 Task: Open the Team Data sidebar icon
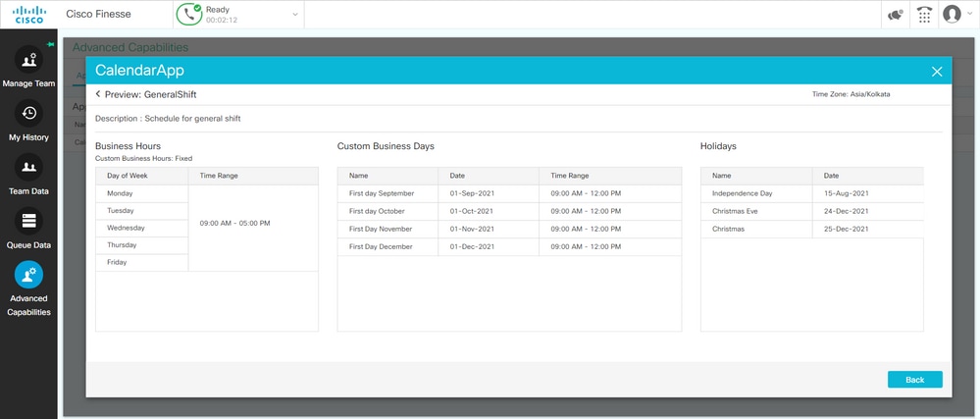tap(28, 167)
